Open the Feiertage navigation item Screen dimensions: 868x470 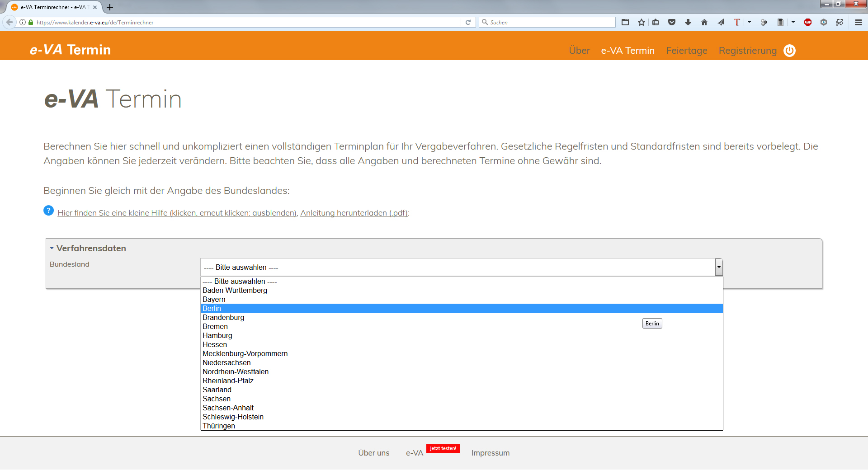tap(686, 51)
